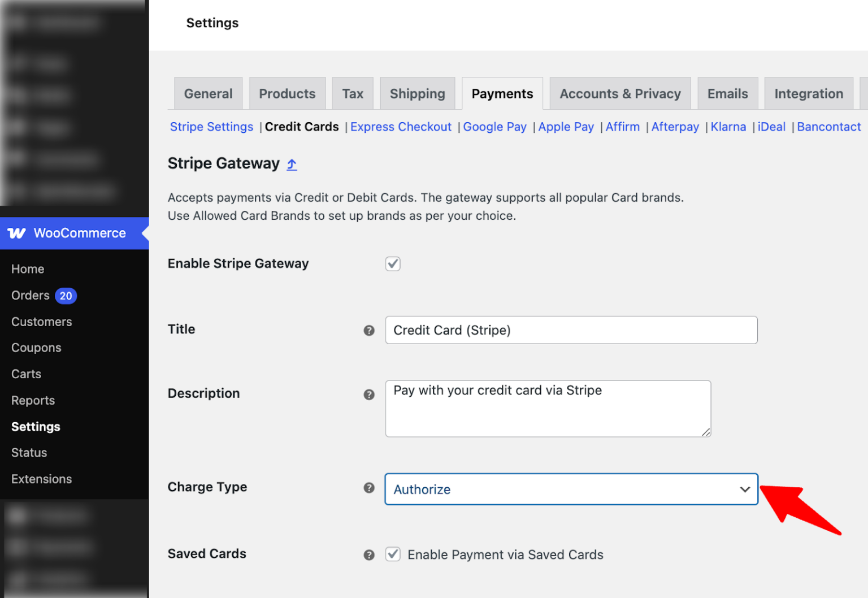868x598 pixels.
Task: Switch to the Emails tab
Action: click(727, 93)
